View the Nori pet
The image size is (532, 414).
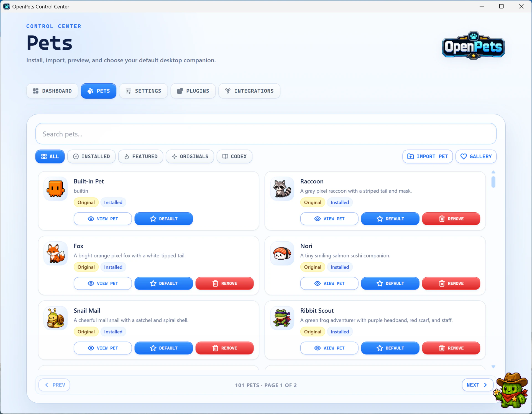[329, 283]
